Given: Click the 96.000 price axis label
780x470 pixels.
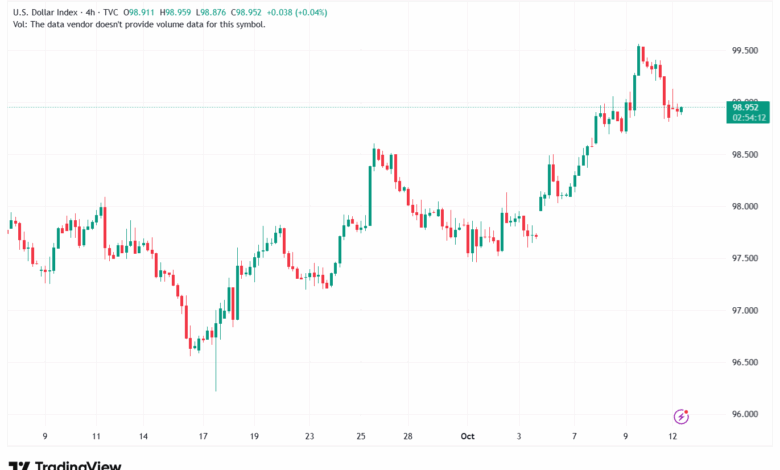Looking at the screenshot, I should click(x=745, y=414).
